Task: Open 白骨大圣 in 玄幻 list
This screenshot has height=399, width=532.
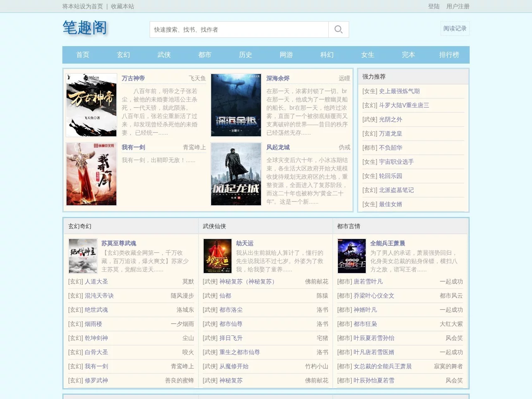Action: (x=96, y=352)
